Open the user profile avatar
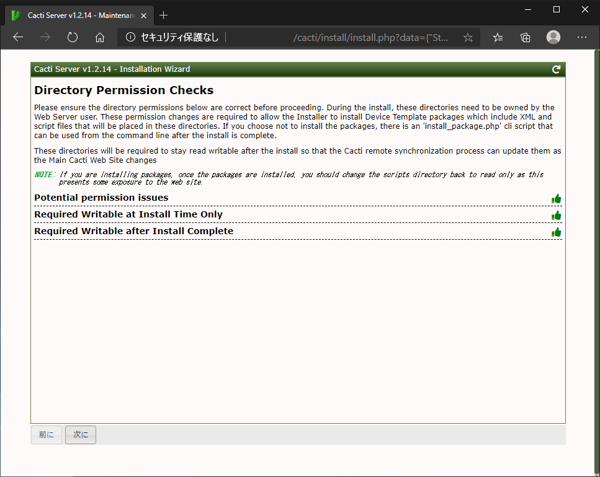 click(x=553, y=37)
